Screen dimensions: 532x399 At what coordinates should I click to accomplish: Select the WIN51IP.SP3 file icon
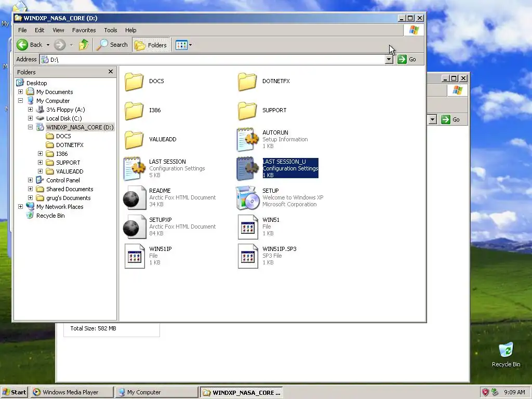click(248, 256)
